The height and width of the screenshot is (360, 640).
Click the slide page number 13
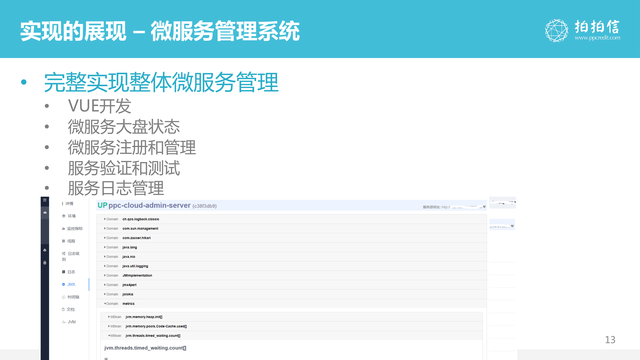610,340
